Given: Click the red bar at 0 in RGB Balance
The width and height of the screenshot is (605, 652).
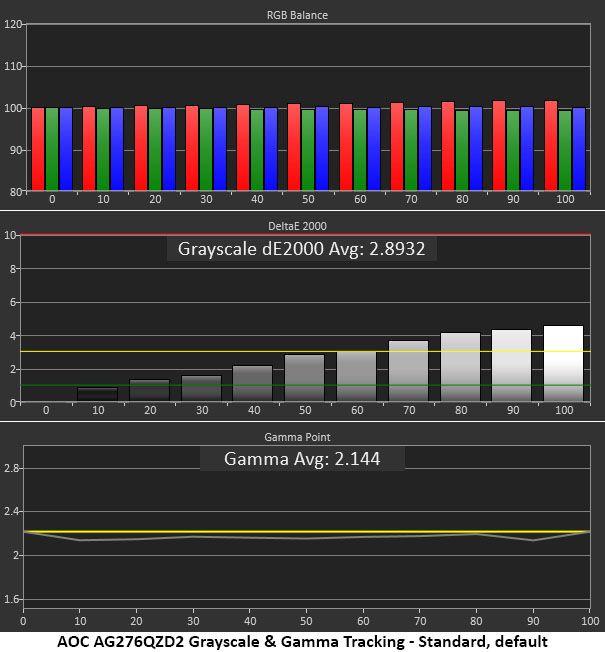Looking at the screenshot, I should click(38, 149).
